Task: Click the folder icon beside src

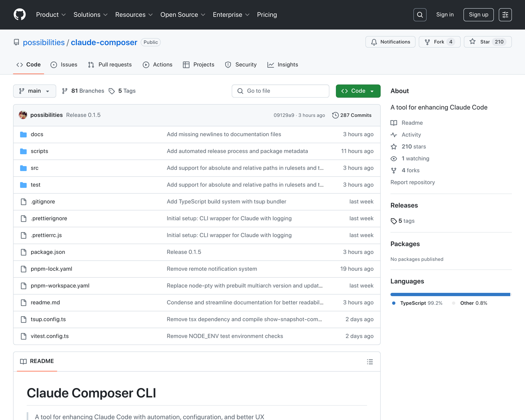Action: 23,168
